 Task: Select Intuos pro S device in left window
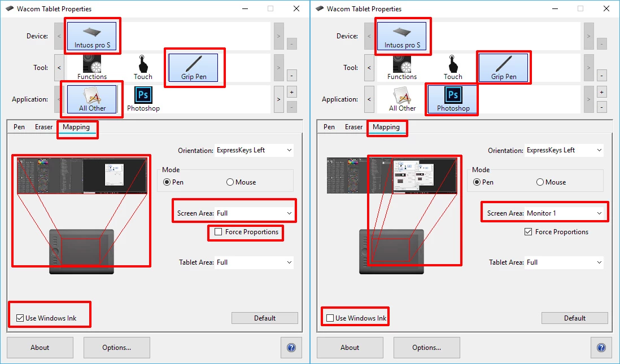tap(92, 36)
